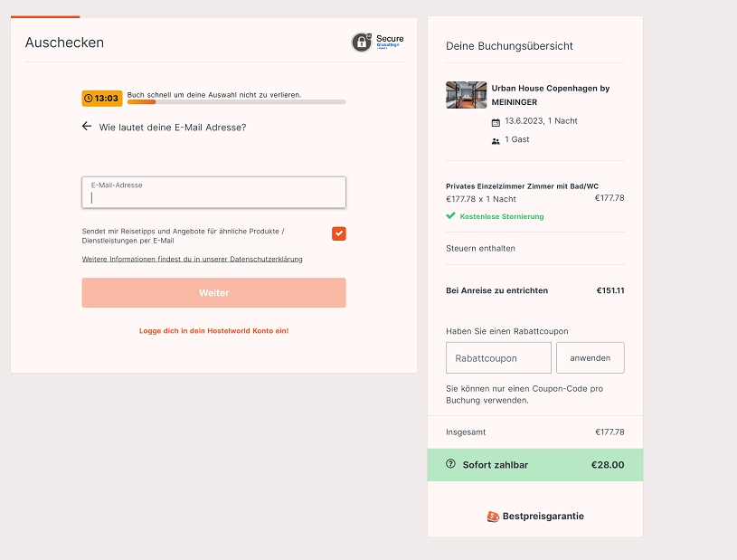Image resolution: width=737 pixels, height=560 pixels.
Task: Click the timer progress bar
Action: 235,101
